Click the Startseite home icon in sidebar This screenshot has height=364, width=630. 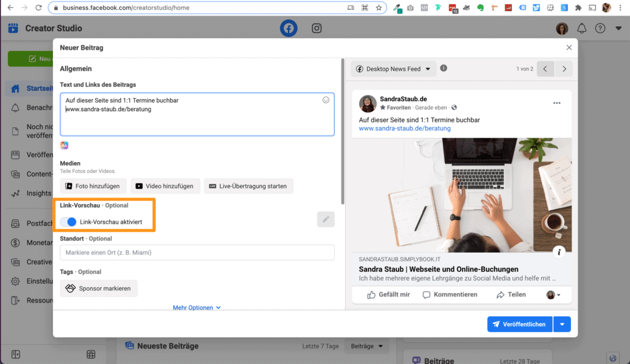15,89
